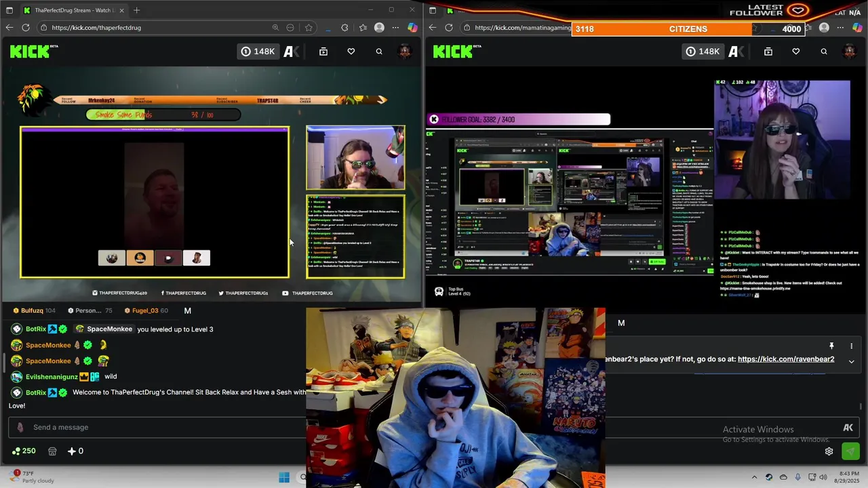
Task: Open the chat shop icon beside points
Action: click(x=52, y=451)
